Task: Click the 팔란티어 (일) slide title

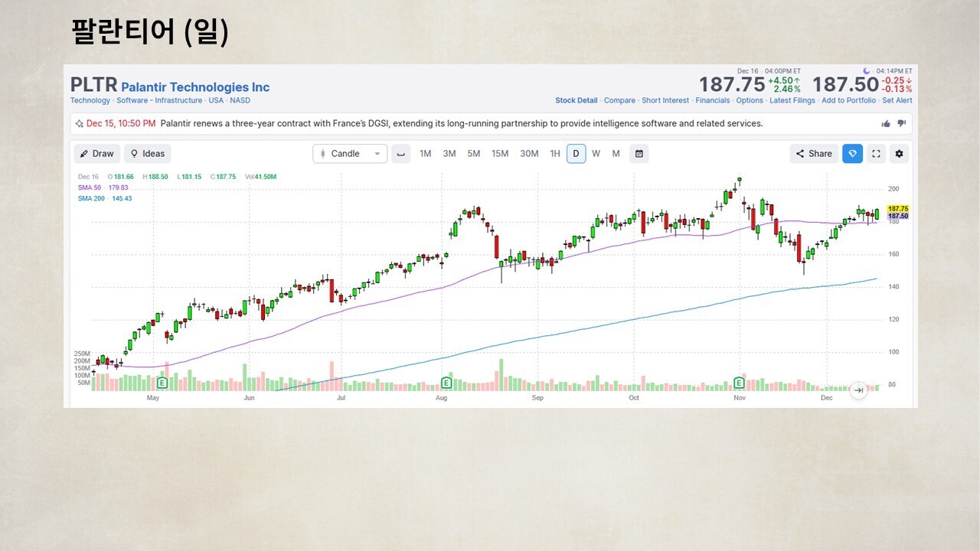Action: point(150,32)
